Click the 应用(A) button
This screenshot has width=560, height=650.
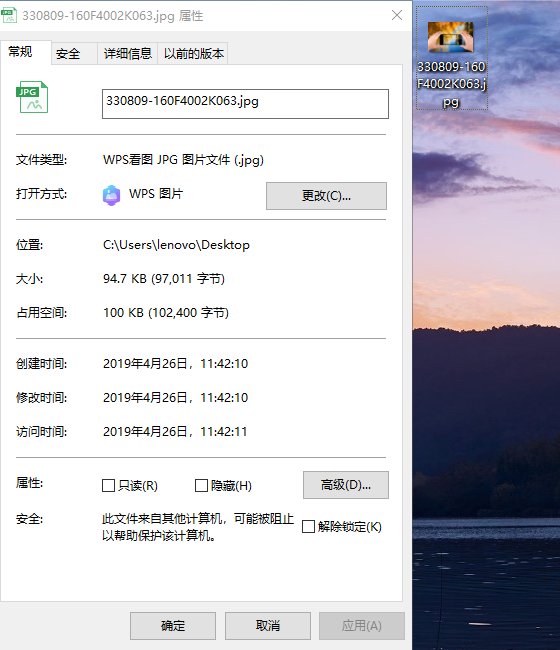(362, 626)
